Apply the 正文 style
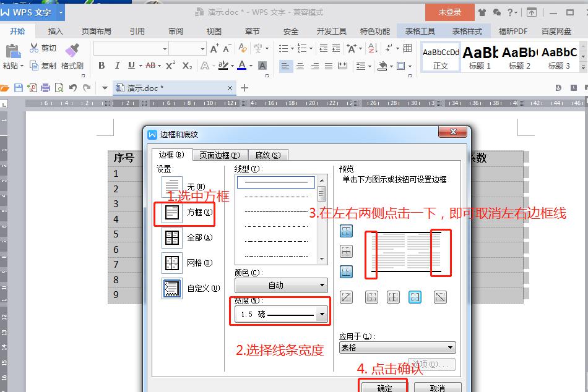The width and height of the screenshot is (588, 392). (x=441, y=58)
